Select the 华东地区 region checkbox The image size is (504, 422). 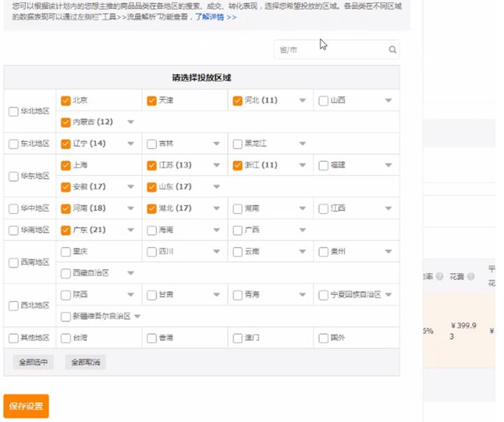[13, 176]
